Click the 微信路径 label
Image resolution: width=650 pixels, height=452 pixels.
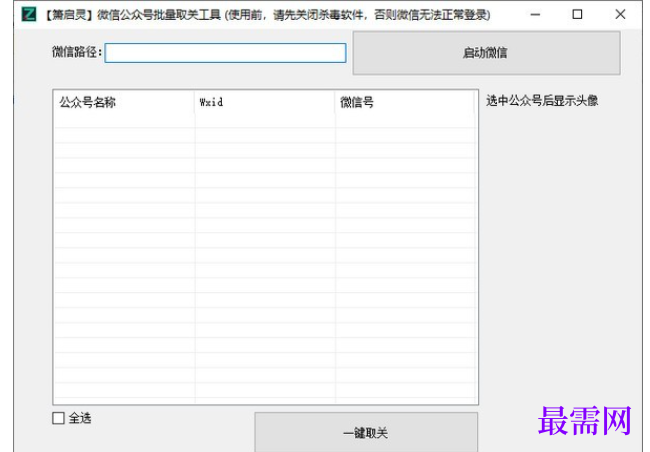pyautogui.click(x=77, y=52)
